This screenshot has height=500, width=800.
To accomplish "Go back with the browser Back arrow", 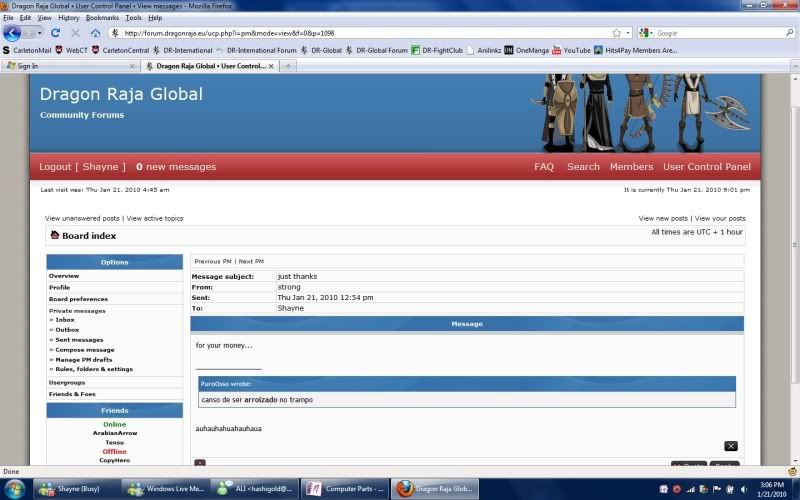I will pyautogui.click(x=12, y=33).
